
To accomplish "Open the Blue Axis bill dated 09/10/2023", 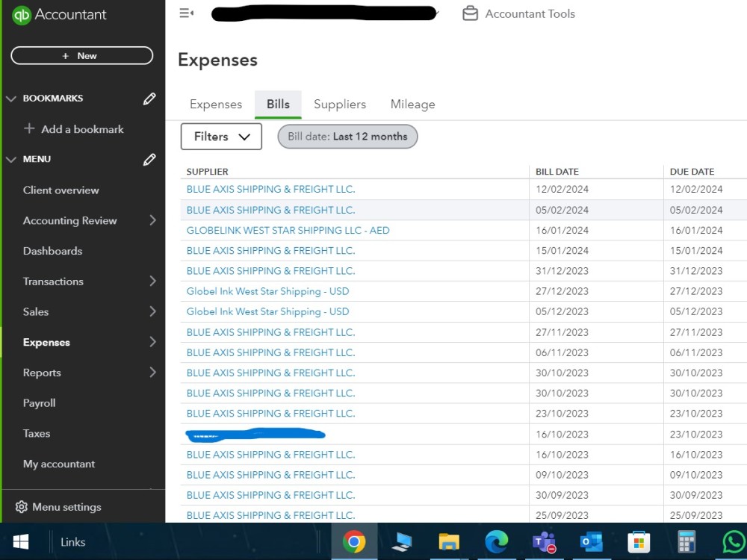I will (x=270, y=475).
